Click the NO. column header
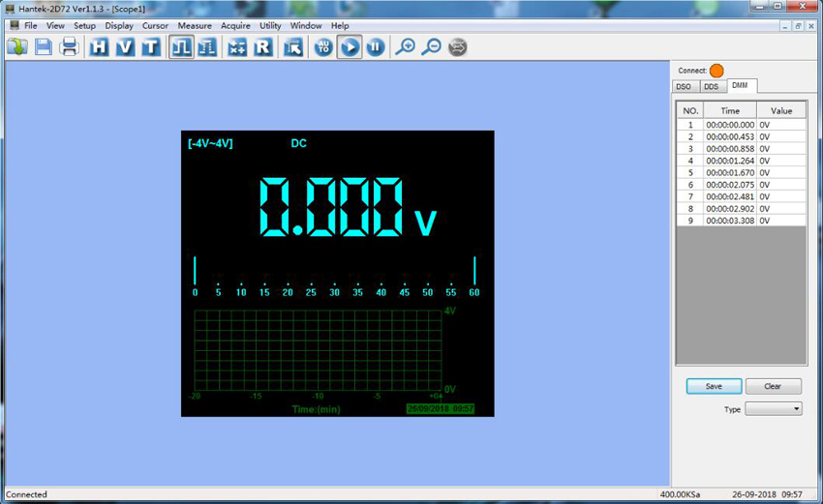 [x=690, y=110]
